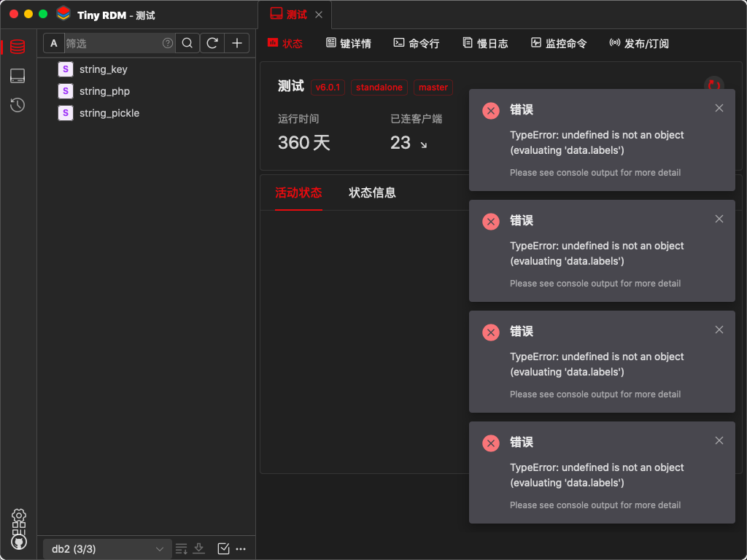
Task: Open the database browser sidebar icon
Action: pyautogui.click(x=18, y=47)
